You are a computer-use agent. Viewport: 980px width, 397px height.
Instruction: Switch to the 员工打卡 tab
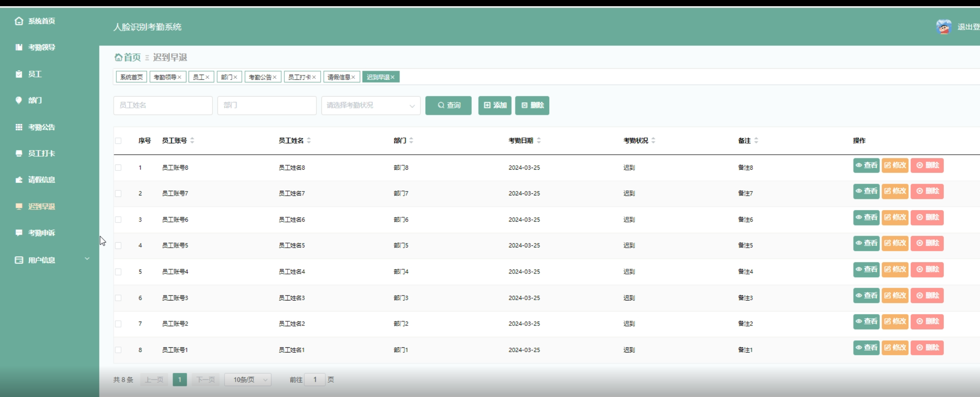tap(299, 77)
